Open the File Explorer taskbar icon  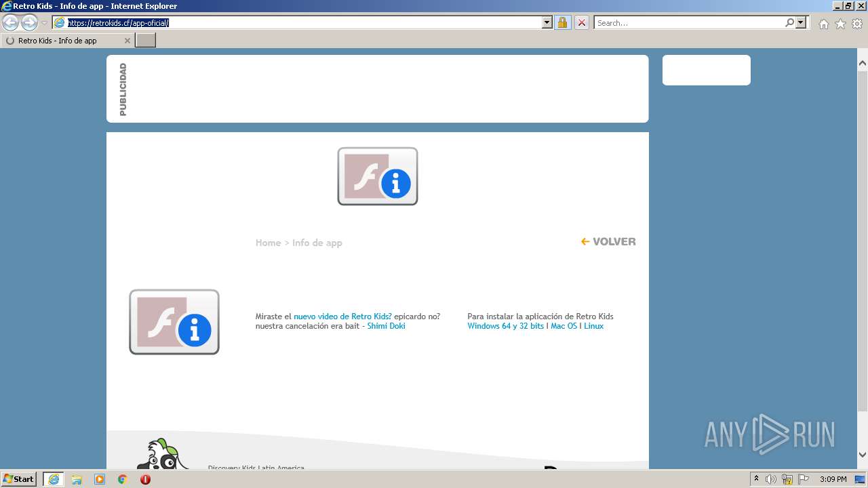pyautogui.click(x=77, y=479)
